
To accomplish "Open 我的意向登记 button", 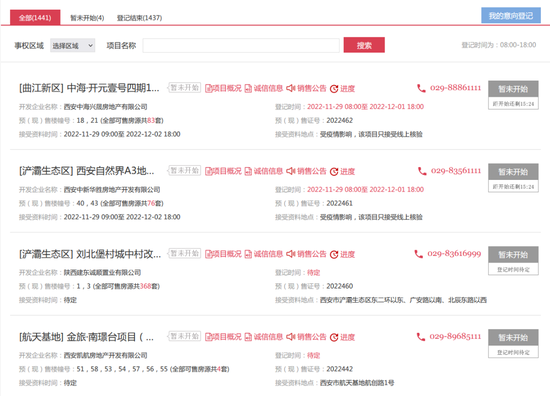I will [x=511, y=15].
